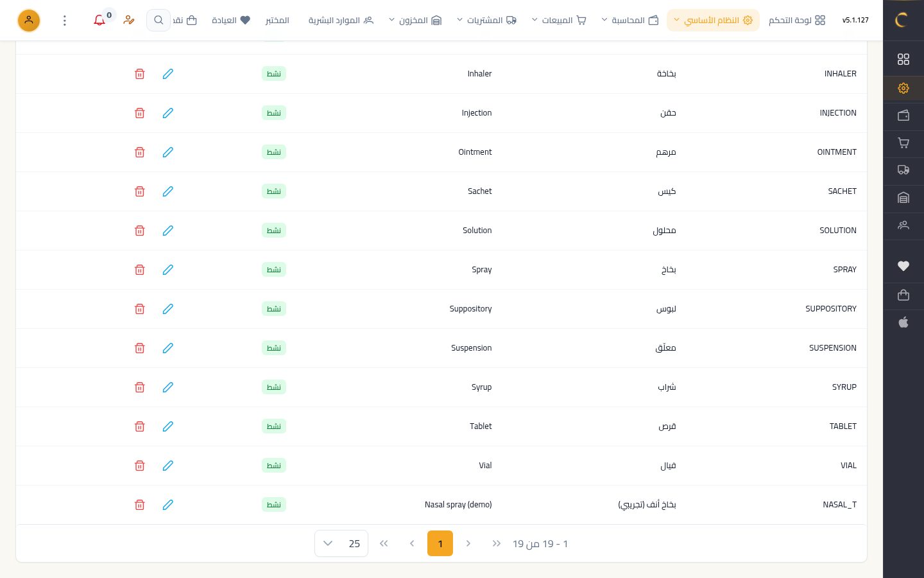Expand the المخزون menu
The image size is (924, 578).
coord(415,21)
